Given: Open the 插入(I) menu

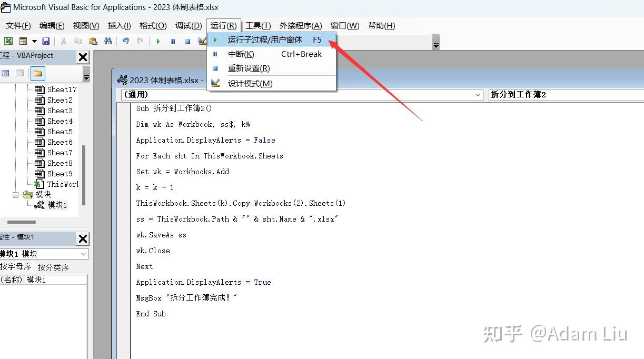Looking at the screenshot, I should point(120,25).
